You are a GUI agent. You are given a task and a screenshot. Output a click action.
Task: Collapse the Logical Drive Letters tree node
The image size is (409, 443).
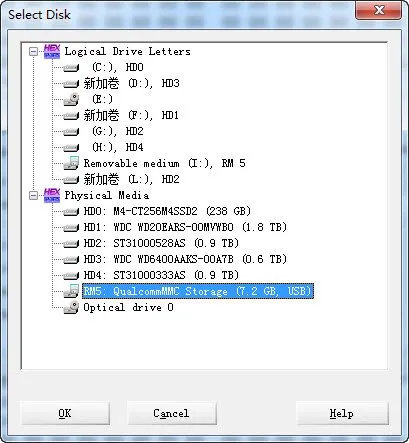[33, 52]
